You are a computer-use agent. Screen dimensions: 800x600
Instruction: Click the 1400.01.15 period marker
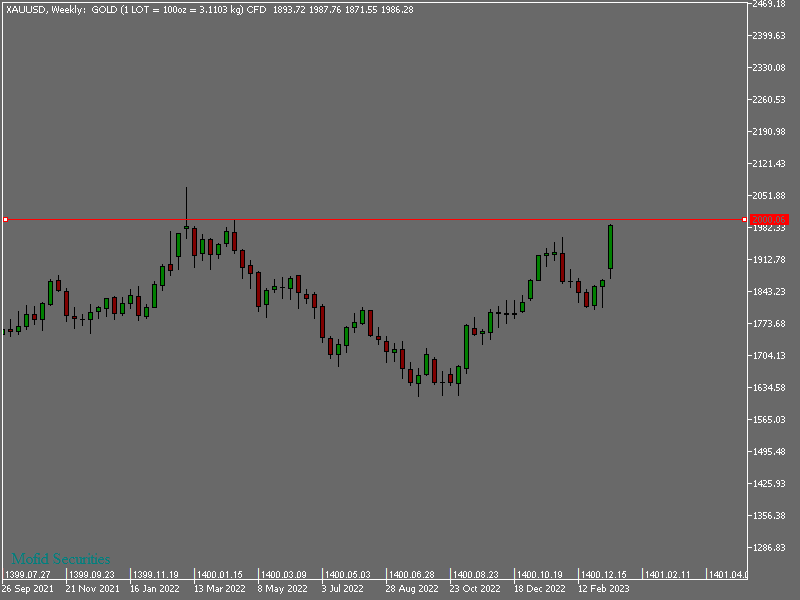click(x=220, y=575)
